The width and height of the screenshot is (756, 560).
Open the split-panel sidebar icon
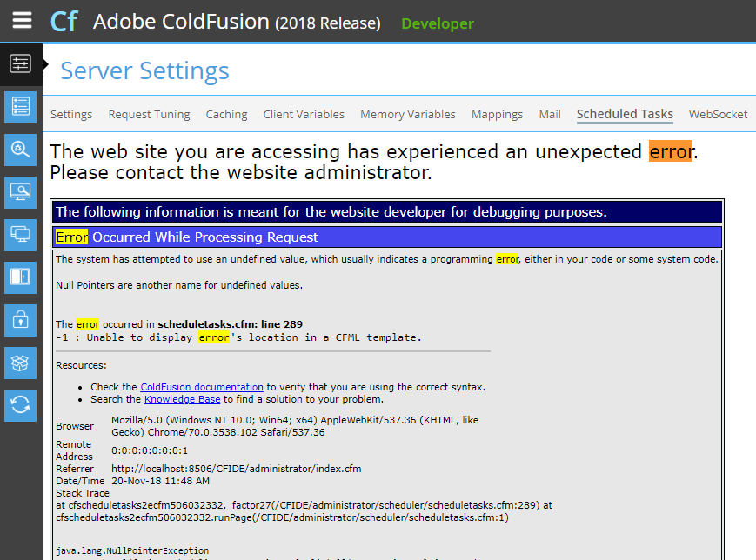[20, 277]
